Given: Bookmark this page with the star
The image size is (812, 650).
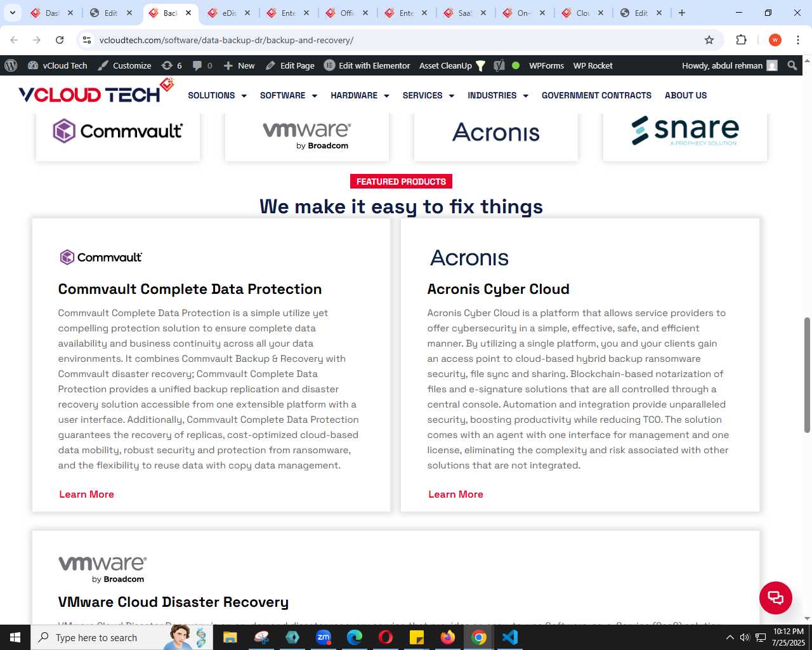Looking at the screenshot, I should point(709,40).
